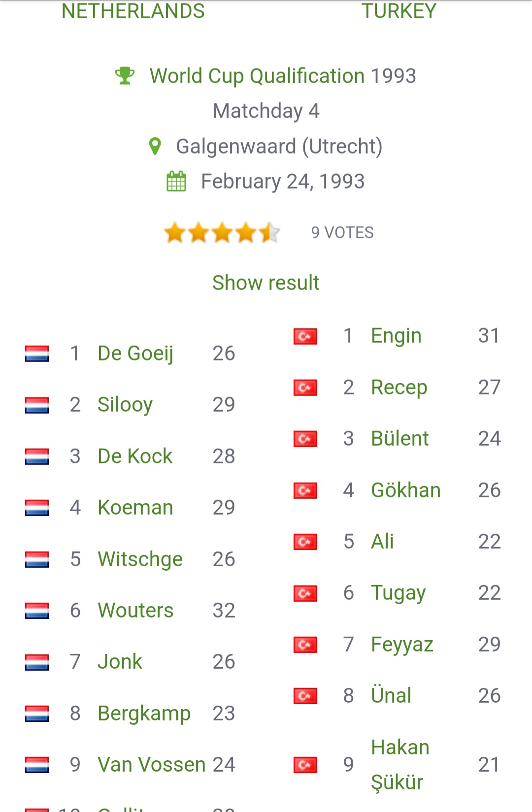Rate the match with the fifth star
Screen dimensions: 532x812
[x=269, y=232]
